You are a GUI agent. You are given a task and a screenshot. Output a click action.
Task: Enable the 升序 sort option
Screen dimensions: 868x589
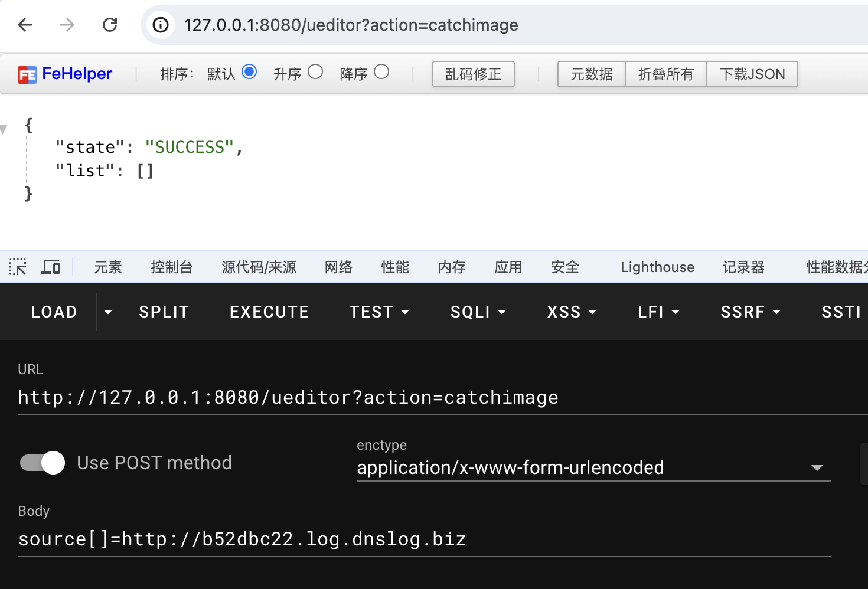pos(315,71)
